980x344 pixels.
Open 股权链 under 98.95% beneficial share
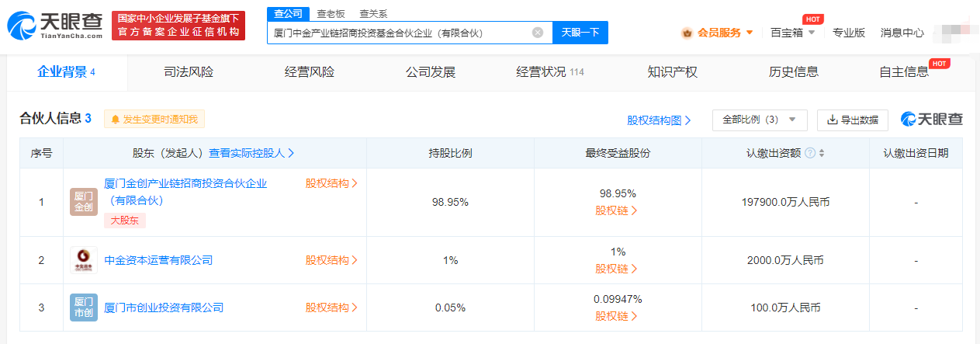point(617,210)
